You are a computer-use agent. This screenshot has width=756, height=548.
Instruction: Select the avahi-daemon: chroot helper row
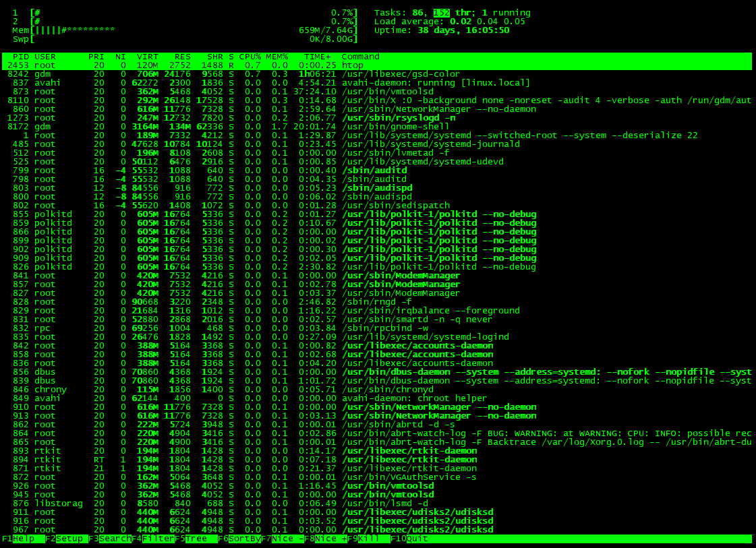pos(377,398)
